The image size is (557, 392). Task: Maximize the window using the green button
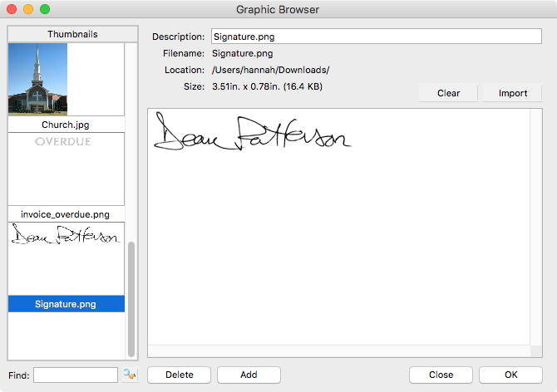pos(45,10)
